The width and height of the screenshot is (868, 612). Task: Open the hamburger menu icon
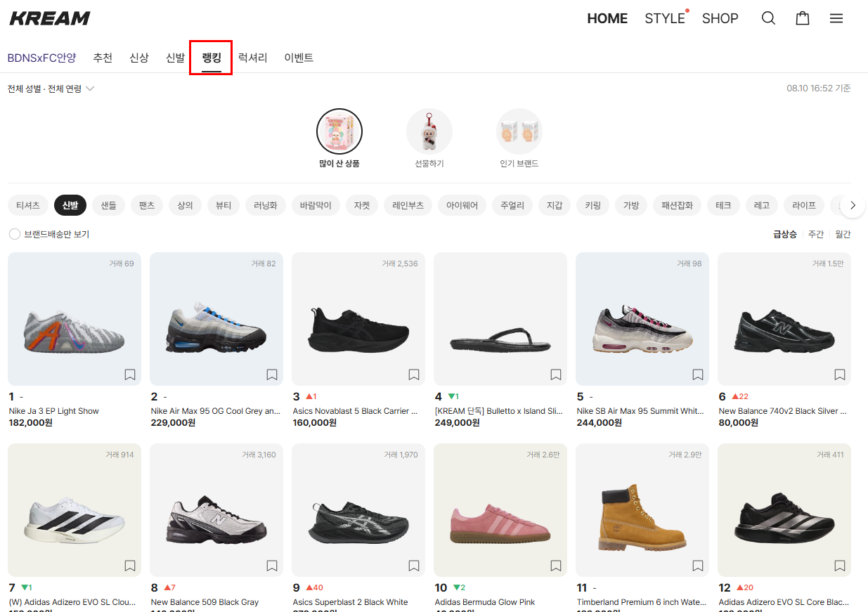click(836, 18)
